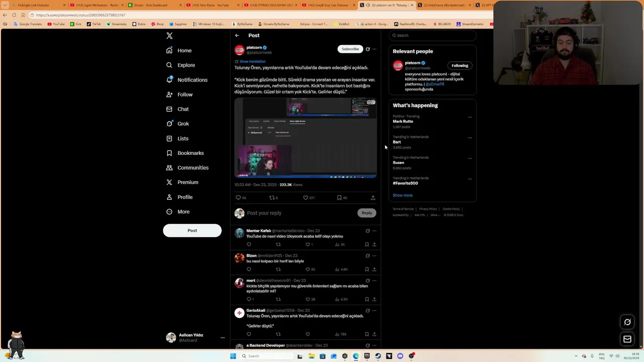Open the #Favorite500 trend
644x362 pixels.
(x=406, y=184)
